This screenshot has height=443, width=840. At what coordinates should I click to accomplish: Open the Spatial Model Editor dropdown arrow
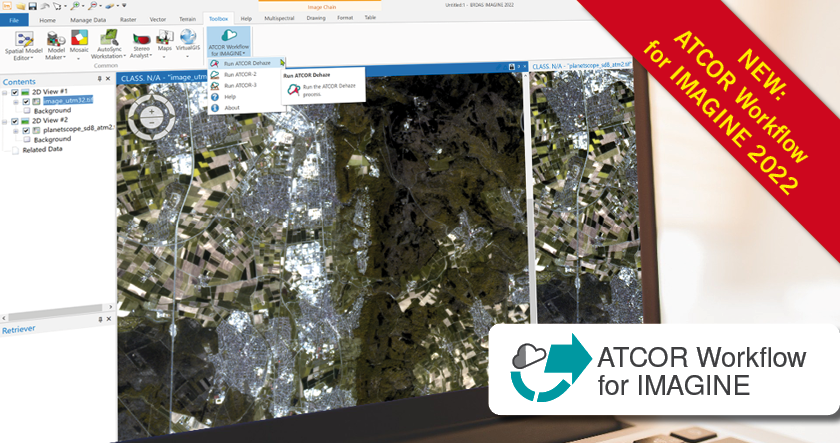[x=32, y=58]
